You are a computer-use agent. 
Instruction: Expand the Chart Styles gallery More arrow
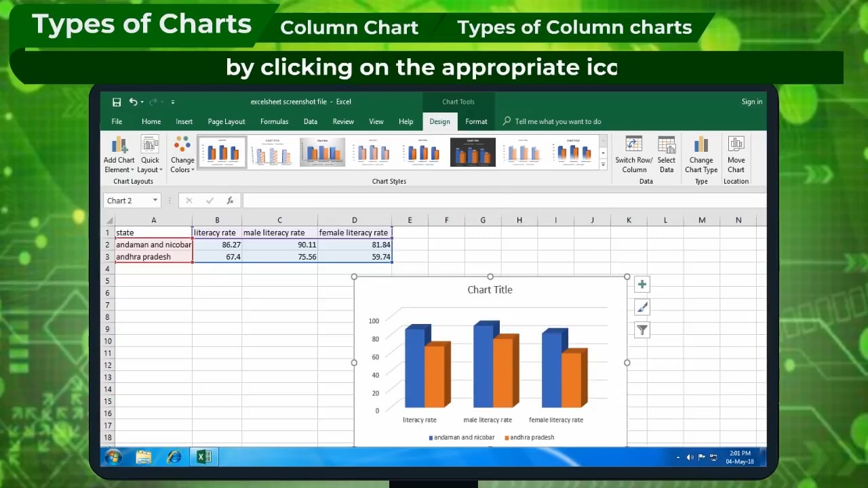click(x=603, y=165)
